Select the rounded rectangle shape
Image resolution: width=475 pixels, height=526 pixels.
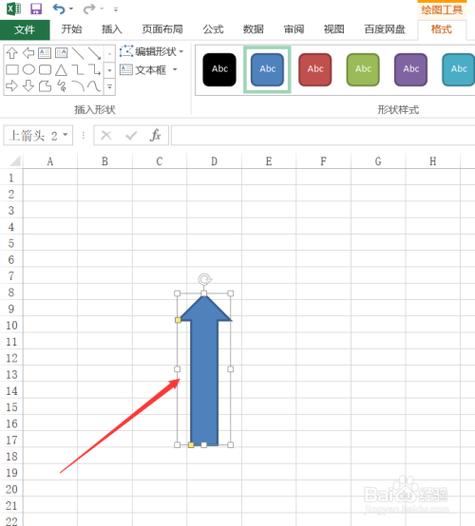click(x=45, y=70)
